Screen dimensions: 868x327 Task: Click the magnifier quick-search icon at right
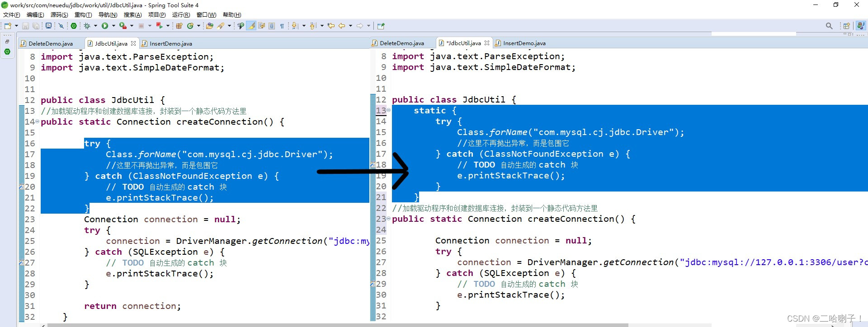click(x=829, y=26)
